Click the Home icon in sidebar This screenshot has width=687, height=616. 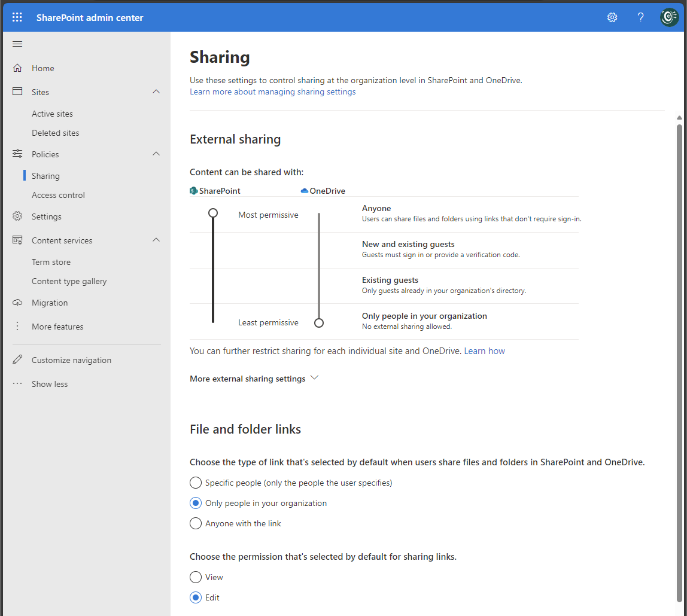pos(17,68)
